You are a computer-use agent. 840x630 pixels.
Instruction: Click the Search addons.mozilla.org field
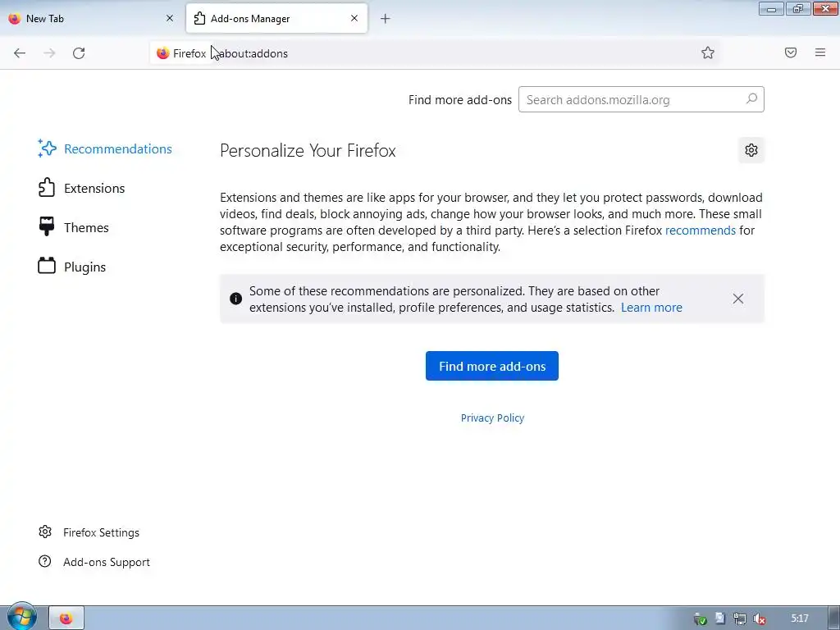(x=641, y=99)
